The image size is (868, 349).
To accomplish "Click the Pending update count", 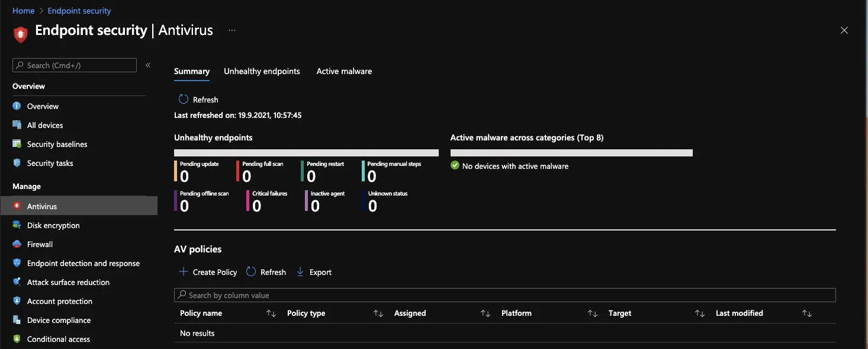I will [184, 177].
